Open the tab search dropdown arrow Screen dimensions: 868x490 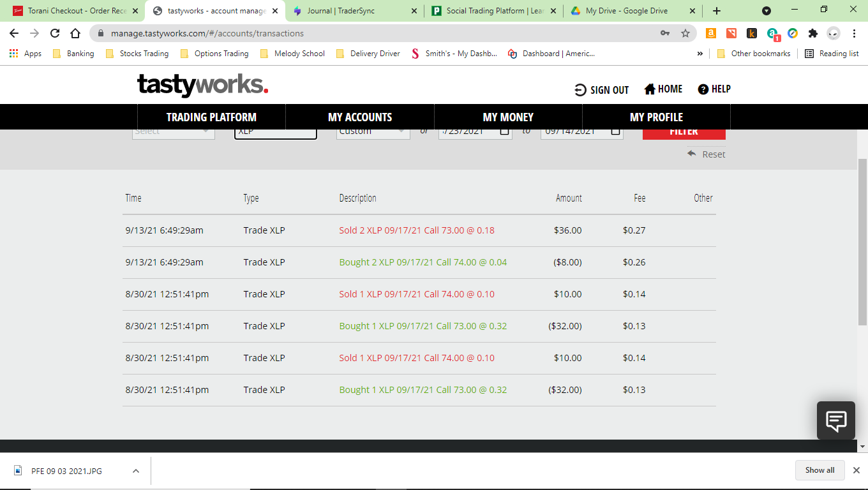767,11
